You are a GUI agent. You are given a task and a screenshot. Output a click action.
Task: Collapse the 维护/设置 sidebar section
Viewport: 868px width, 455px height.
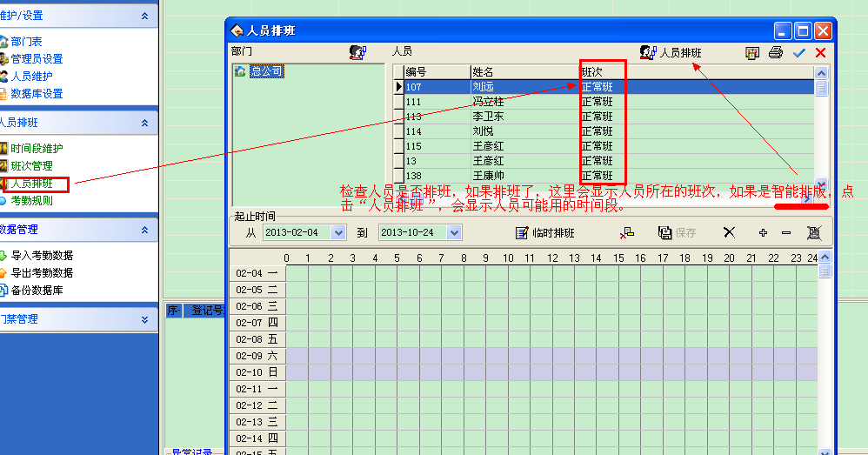pos(145,16)
